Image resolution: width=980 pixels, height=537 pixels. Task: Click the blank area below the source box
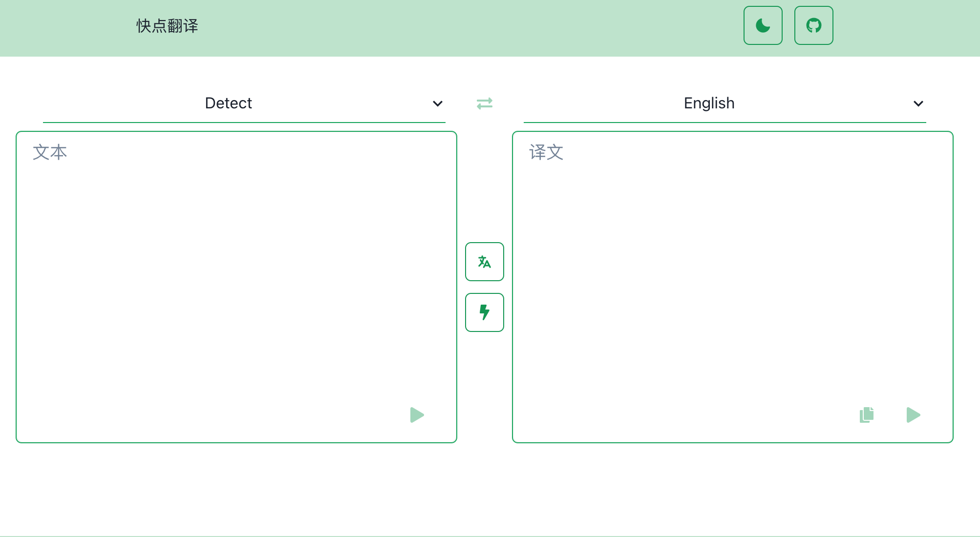tap(236, 488)
